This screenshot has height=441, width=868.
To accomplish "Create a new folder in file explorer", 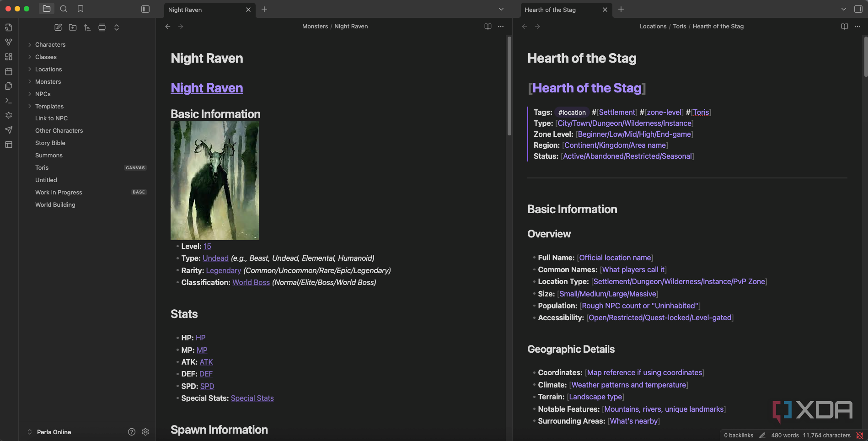I will [x=73, y=27].
